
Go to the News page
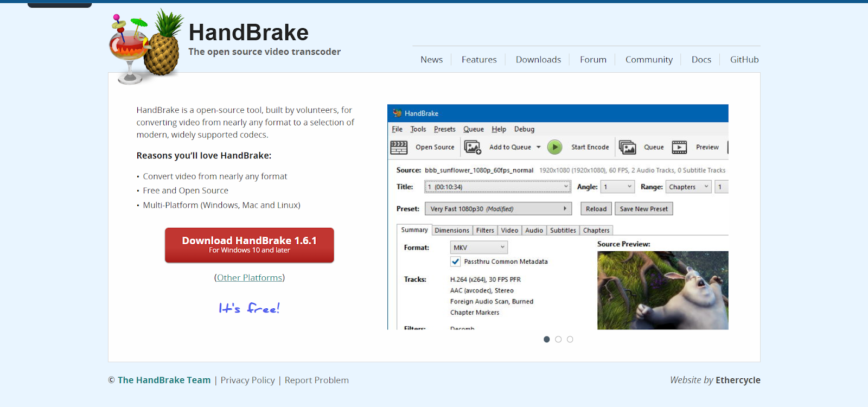(432, 60)
